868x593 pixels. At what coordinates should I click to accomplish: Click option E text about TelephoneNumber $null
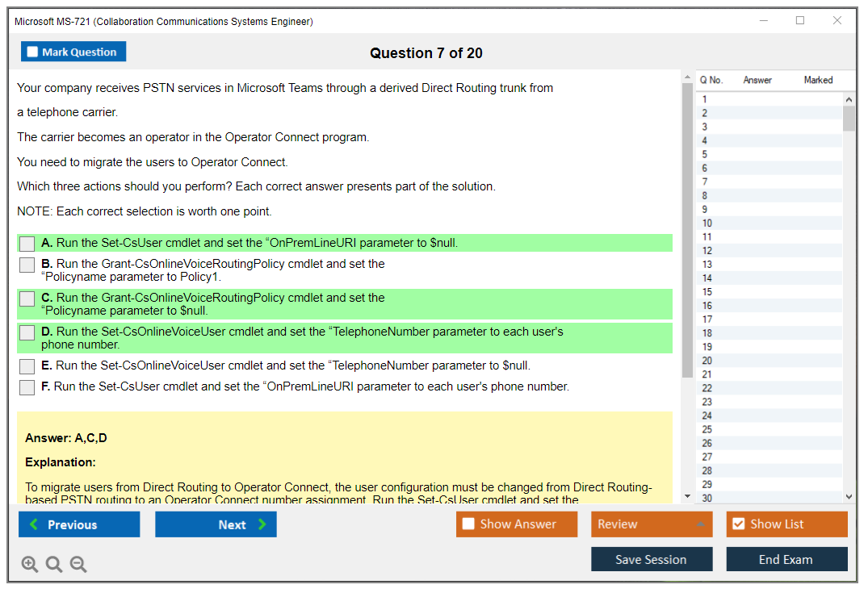[286, 365]
